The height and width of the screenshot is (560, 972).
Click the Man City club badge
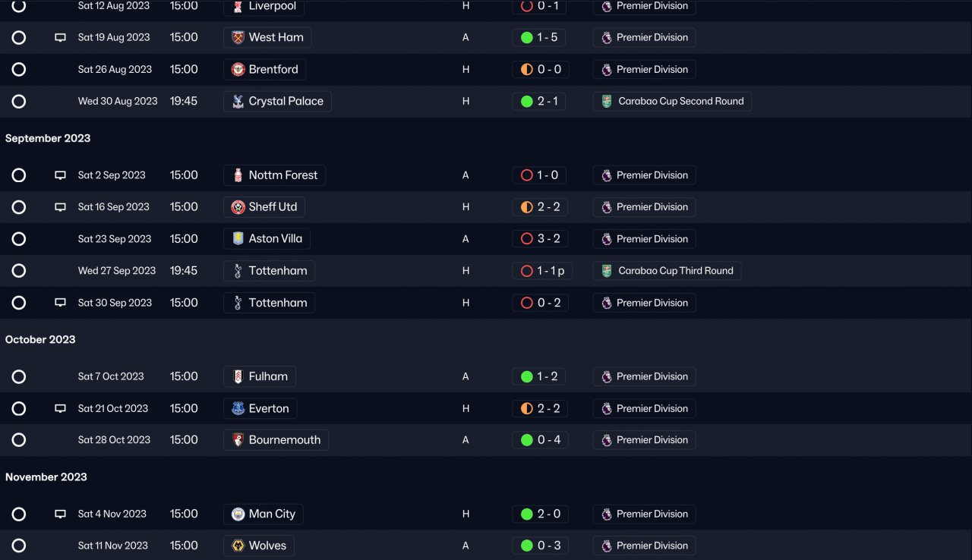[x=238, y=514]
